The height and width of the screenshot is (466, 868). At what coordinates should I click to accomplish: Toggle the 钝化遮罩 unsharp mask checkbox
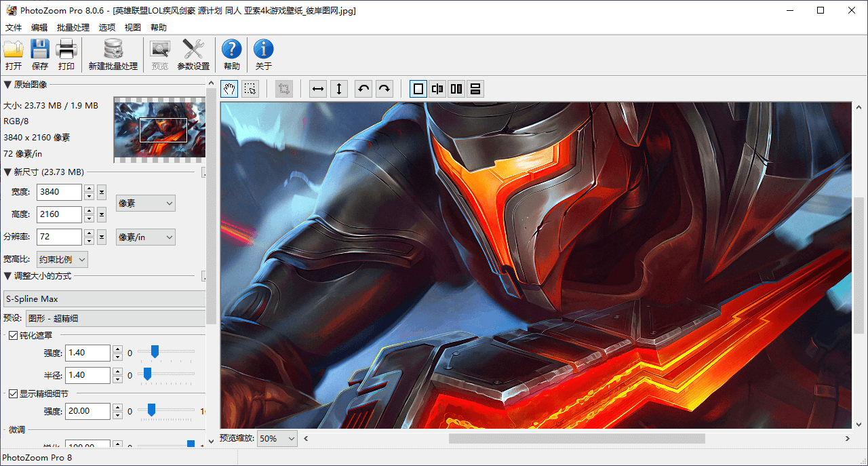click(13, 335)
